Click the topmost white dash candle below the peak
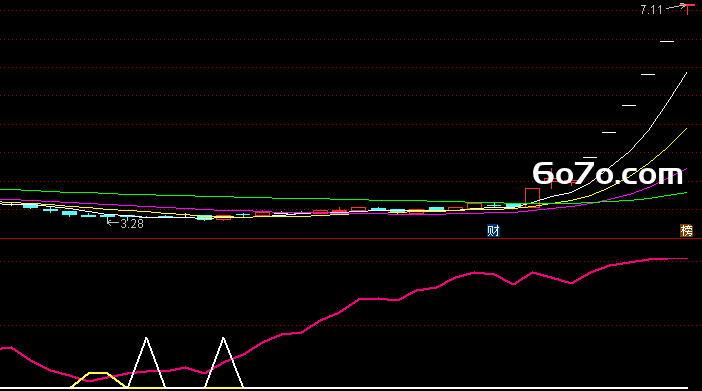The image size is (702, 391). (667, 41)
